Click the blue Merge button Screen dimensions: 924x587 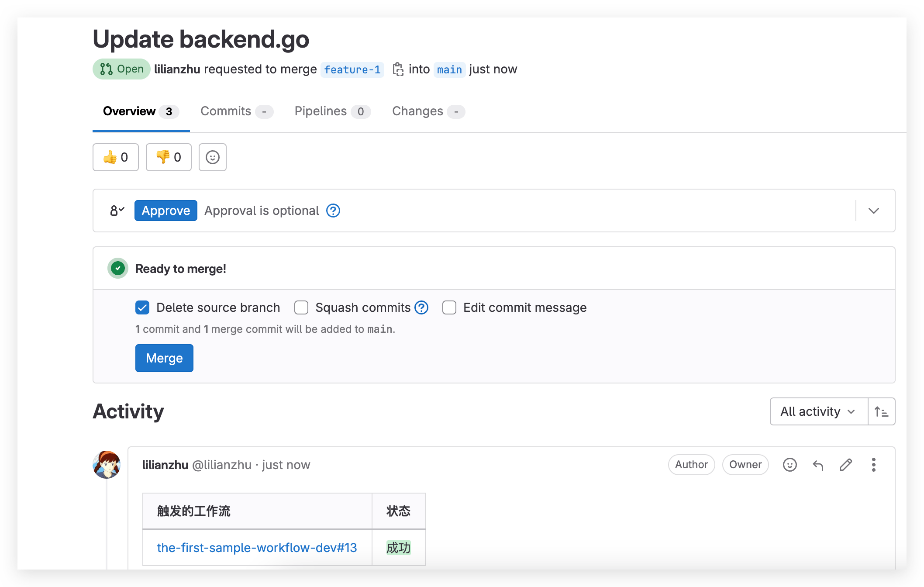pyautogui.click(x=164, y=358)
